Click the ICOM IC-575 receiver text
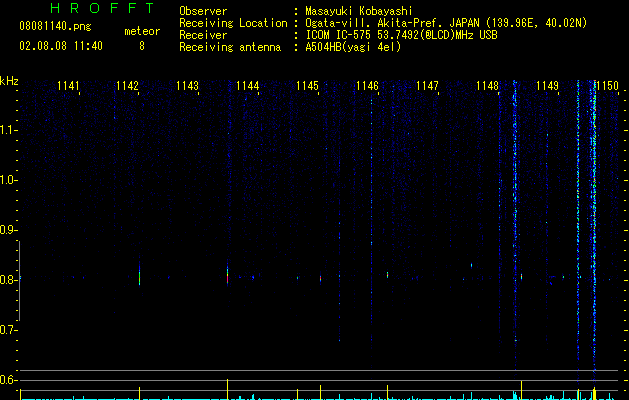Image resolution: width=629 pixels, height=400 pixels. coord(402,35)
